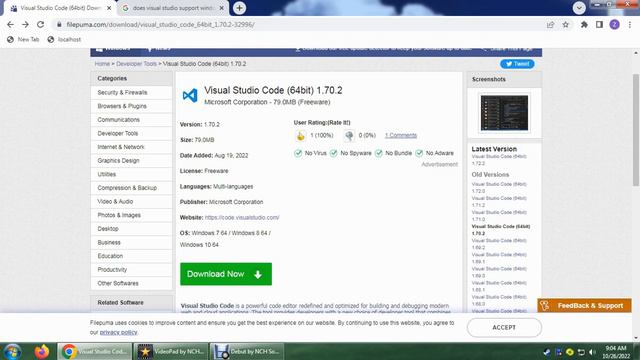Screen dimensions: 640x360
Task: Open the privacy policy link
Action: tap(118, 332)
